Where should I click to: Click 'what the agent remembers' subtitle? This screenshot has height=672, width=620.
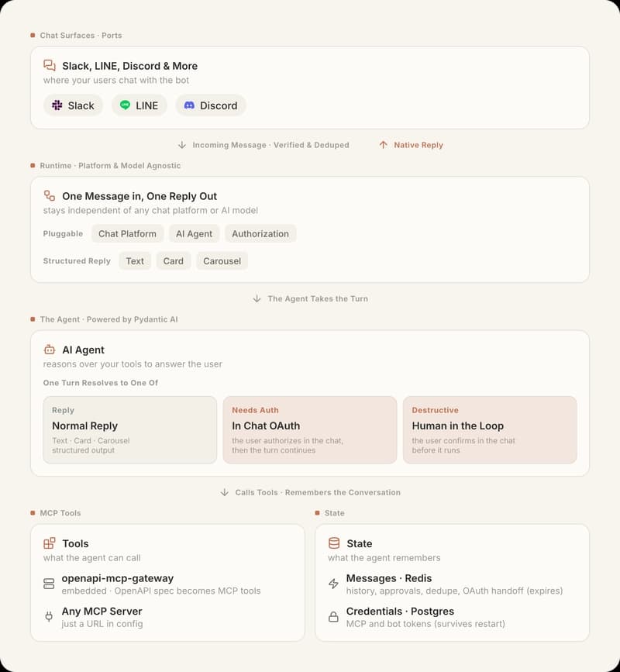point(384,557)
